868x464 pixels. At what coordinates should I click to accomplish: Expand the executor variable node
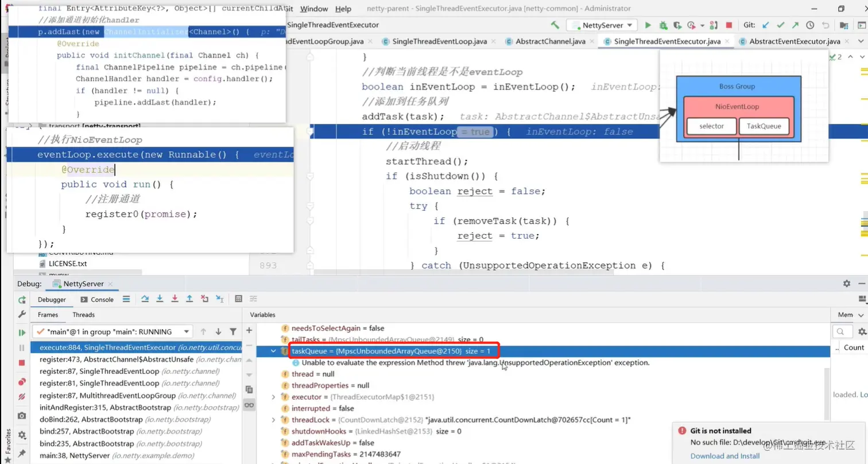click(x=274, y=397)
